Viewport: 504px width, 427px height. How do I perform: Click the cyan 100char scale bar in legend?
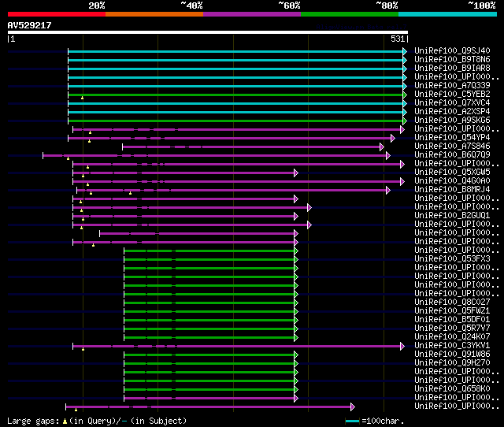coord(353,421)
